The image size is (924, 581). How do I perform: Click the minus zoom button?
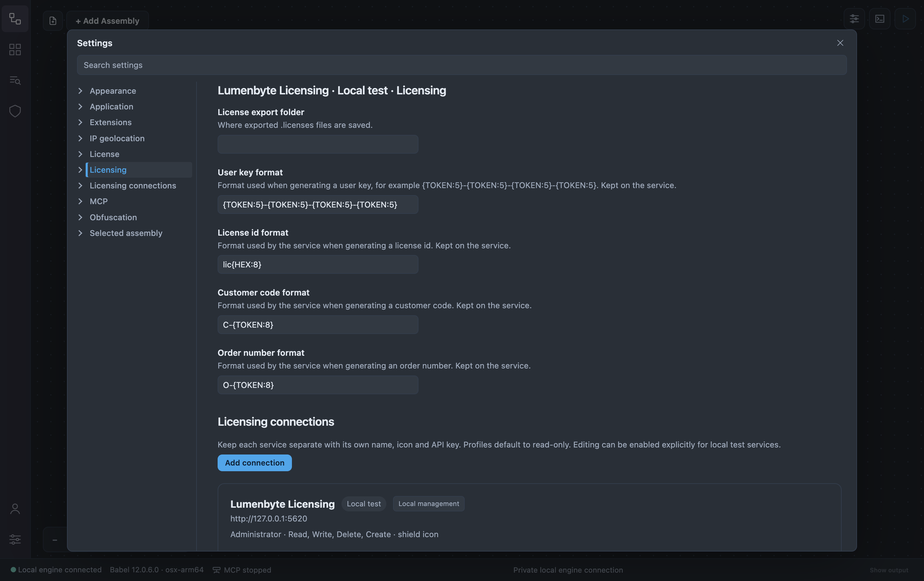pos(55,540)
